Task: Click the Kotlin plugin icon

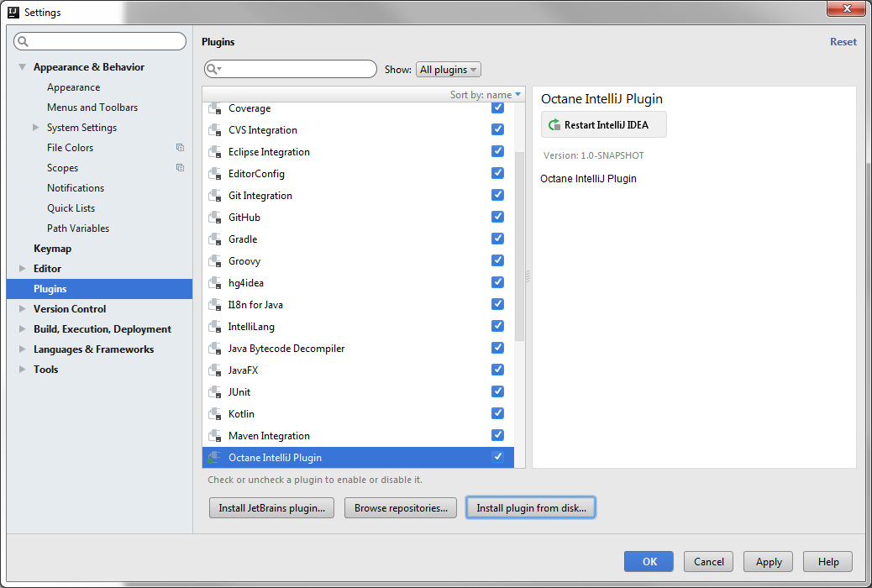Action: [x=214, y=414]
